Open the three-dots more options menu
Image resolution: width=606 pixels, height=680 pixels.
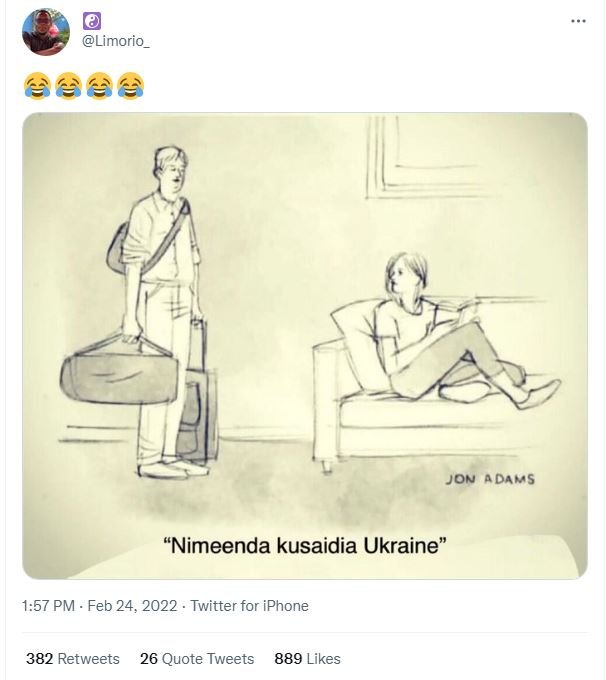[x=578, y=21]
